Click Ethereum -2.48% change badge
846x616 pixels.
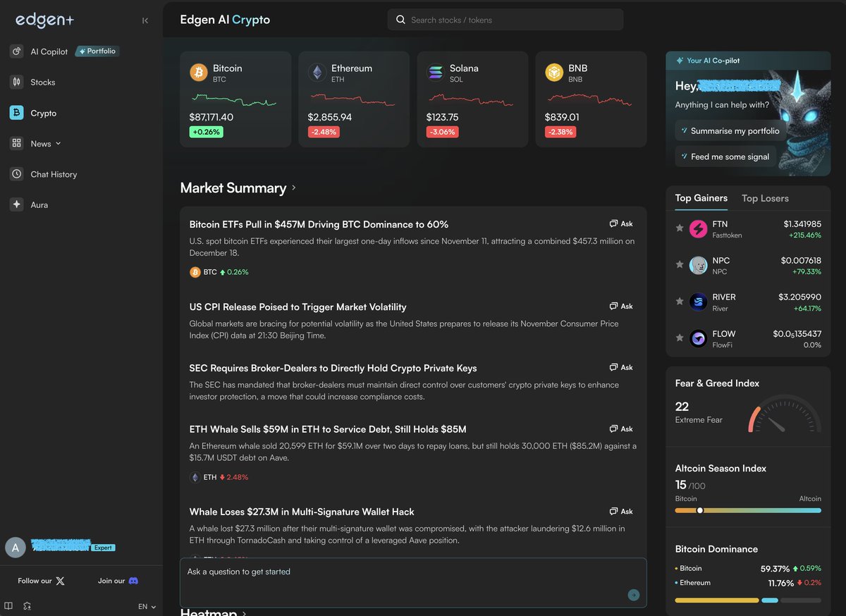[325, 132]
